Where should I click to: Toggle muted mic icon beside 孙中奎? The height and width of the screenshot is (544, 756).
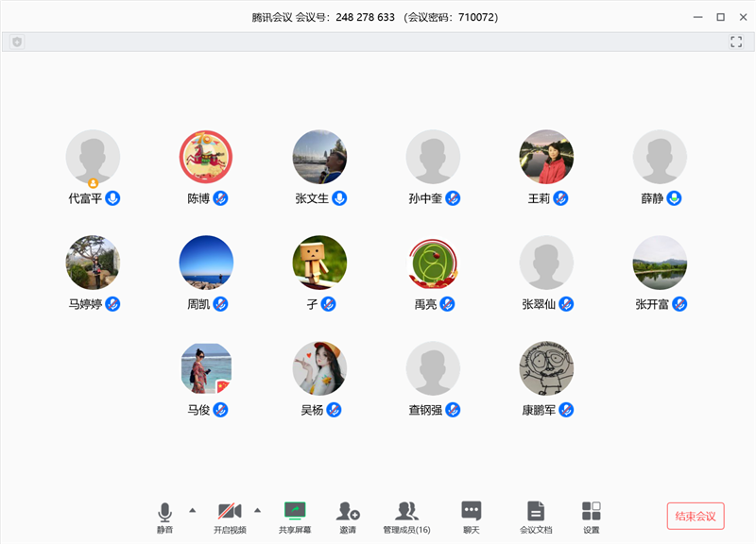click(453, 198)
